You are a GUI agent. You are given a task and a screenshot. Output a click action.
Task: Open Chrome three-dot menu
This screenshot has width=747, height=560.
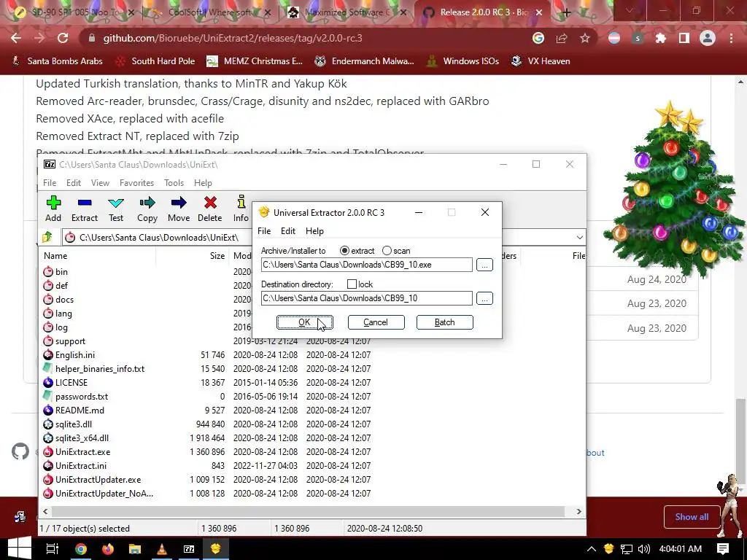coord(731,38)
